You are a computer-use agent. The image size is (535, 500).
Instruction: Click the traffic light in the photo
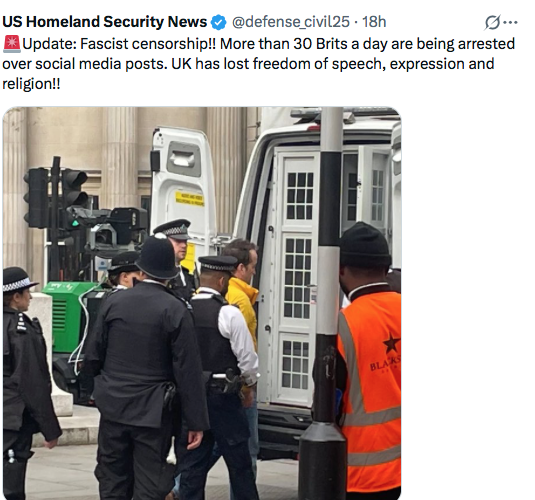pyautogui.click(x=55, y=195)
